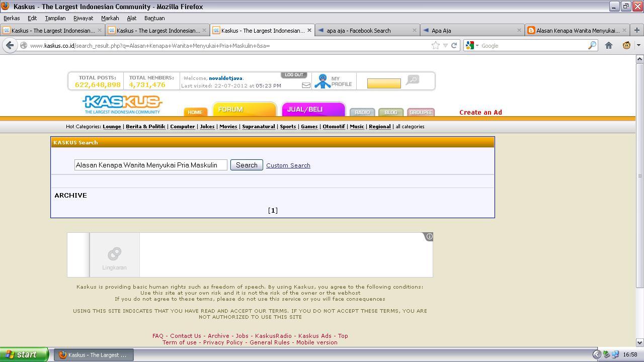Click the Lingkaran ad thumbnail
The height and width of the screenshot is (362, 644).
[114, 255]
